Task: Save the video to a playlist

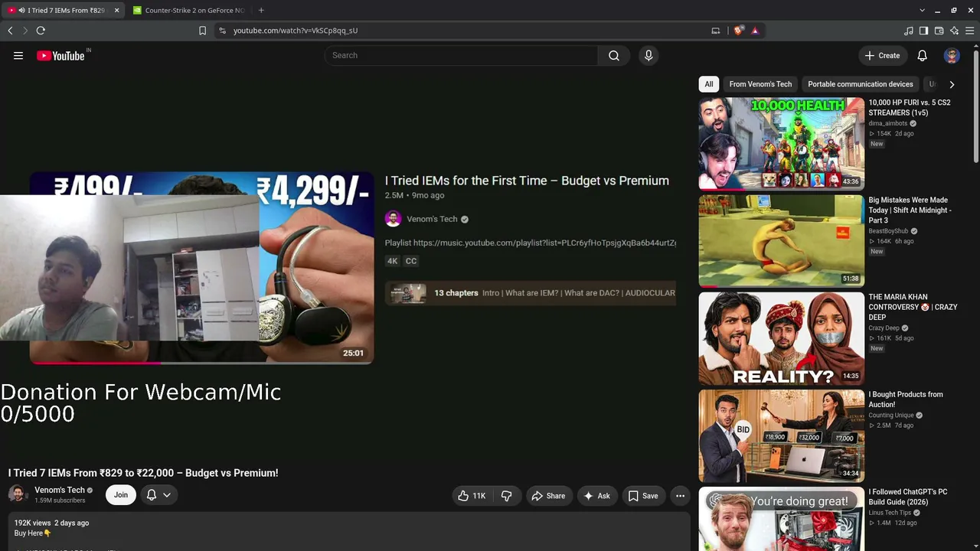Action: point(643,496)
